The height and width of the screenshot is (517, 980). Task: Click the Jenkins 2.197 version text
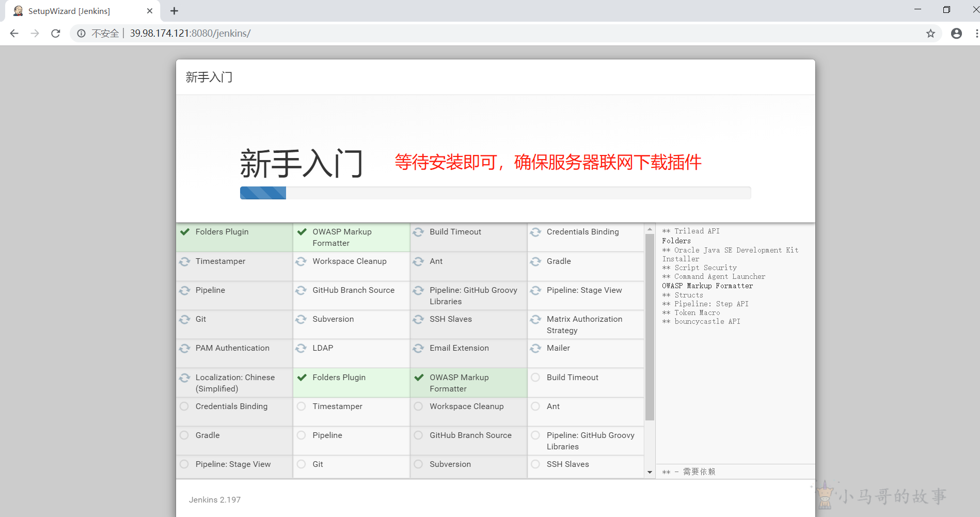pyautogui.click(x=215, y=500)
